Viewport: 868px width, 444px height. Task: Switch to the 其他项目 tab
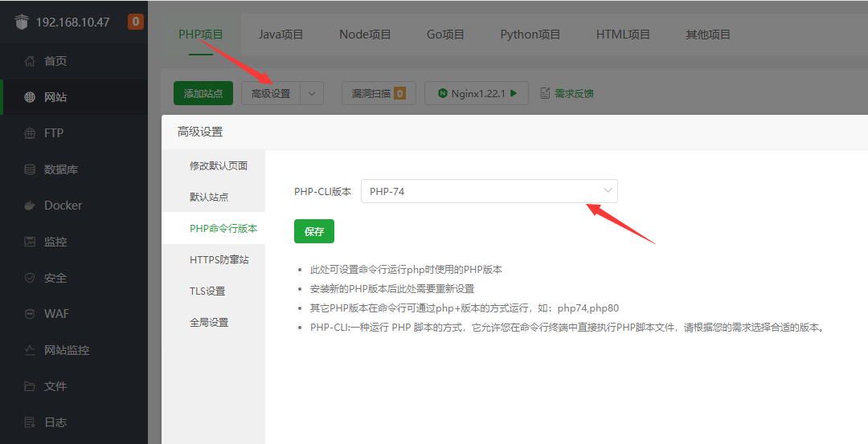(x=708, y=35)
